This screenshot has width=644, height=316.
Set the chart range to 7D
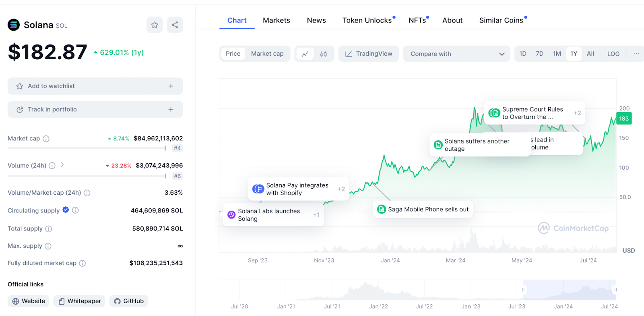(x=540, y=54)
